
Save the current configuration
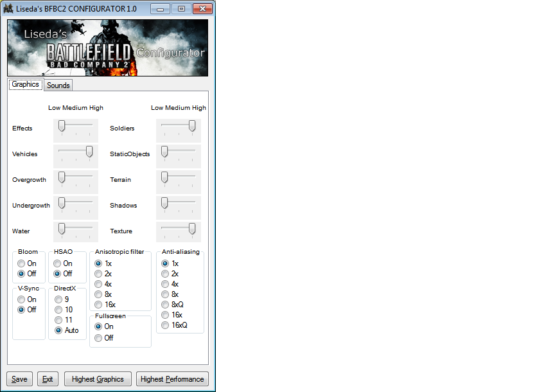pyautogui.click(x=19, y=379)
